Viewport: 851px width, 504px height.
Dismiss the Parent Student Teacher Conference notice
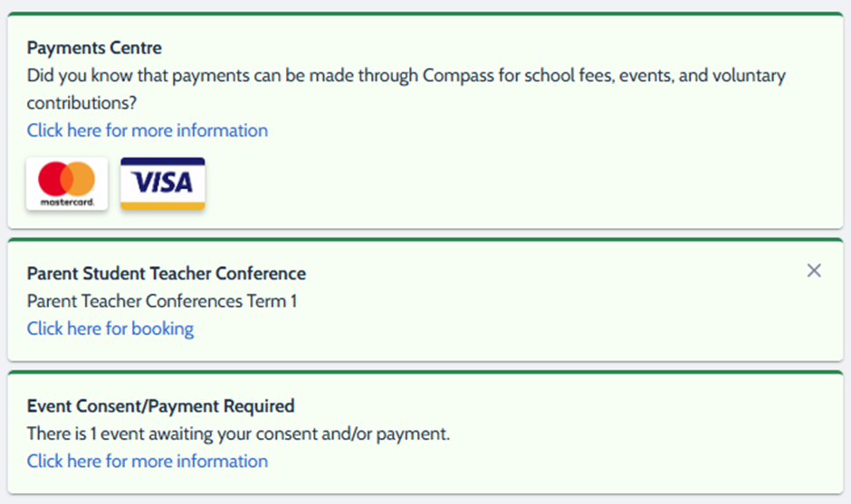click(x=814, y=271)
